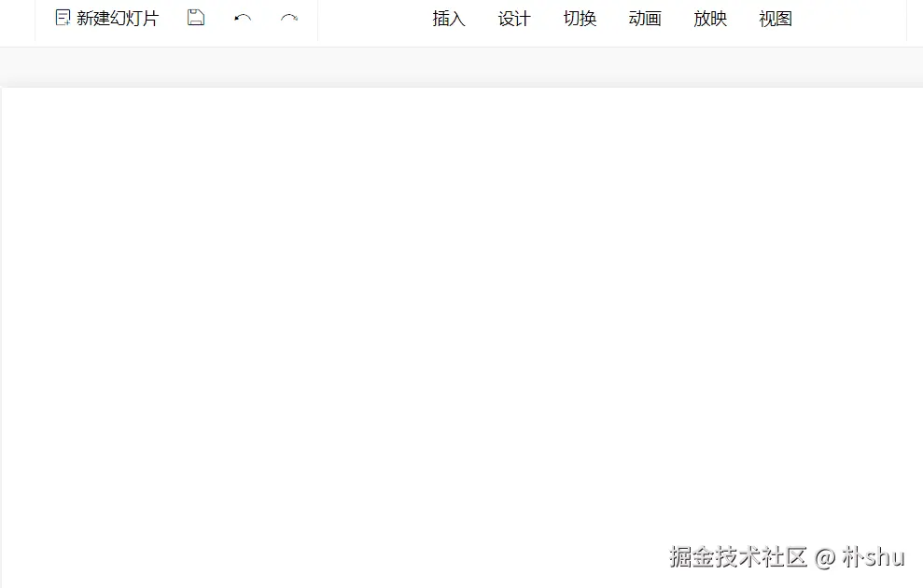Click the save disk icon

(x=196, y=18)
